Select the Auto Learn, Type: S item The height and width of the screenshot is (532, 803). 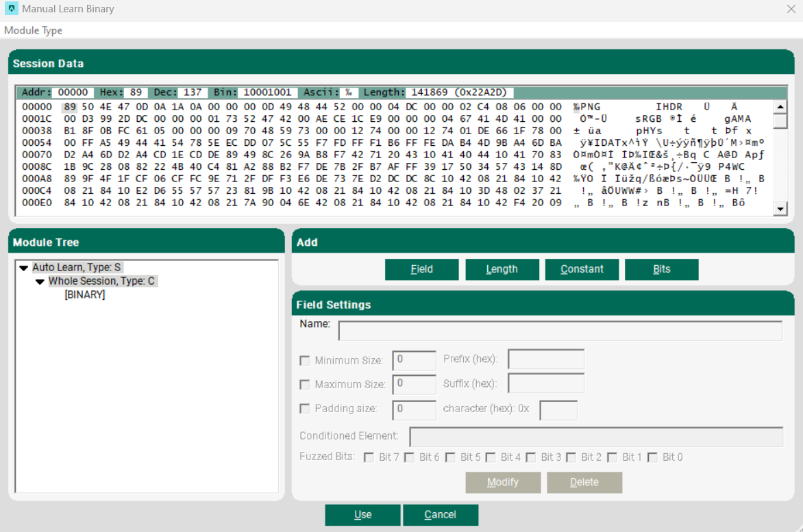coord(77,267)
